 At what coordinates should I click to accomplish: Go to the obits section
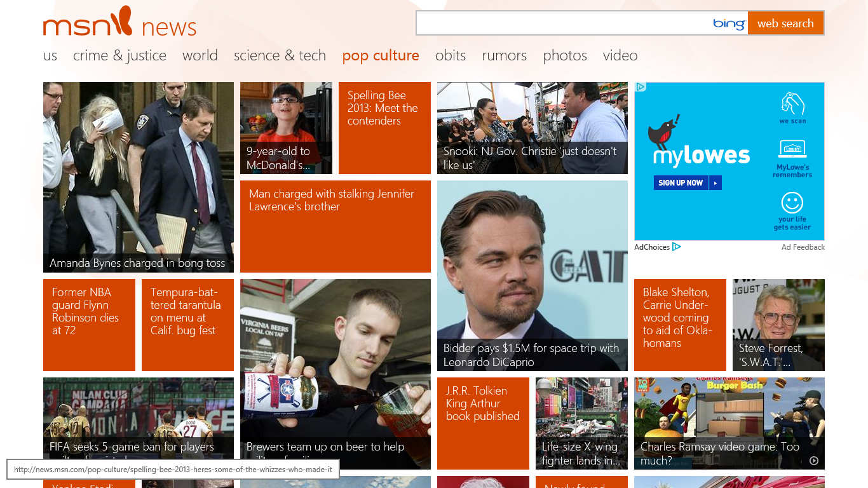pyautogui.click(x=450, y=56)
